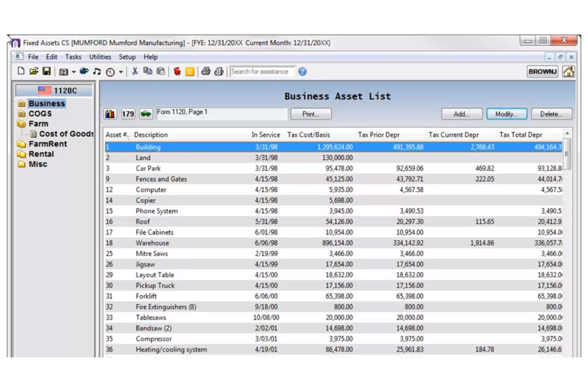Copy the asset with the Copy icon
The image size is (588, 392).
148,71
